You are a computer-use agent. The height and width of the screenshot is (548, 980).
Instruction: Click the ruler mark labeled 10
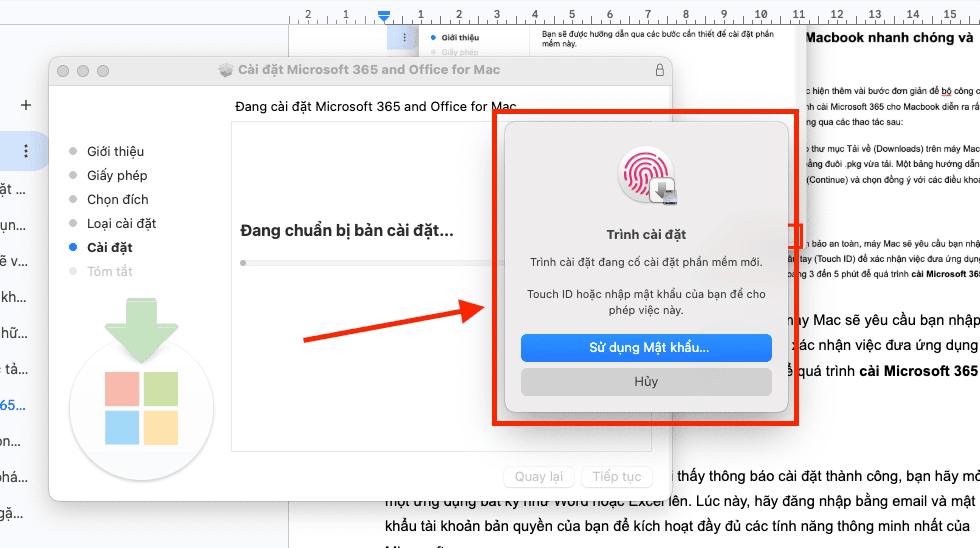point(761,14)
